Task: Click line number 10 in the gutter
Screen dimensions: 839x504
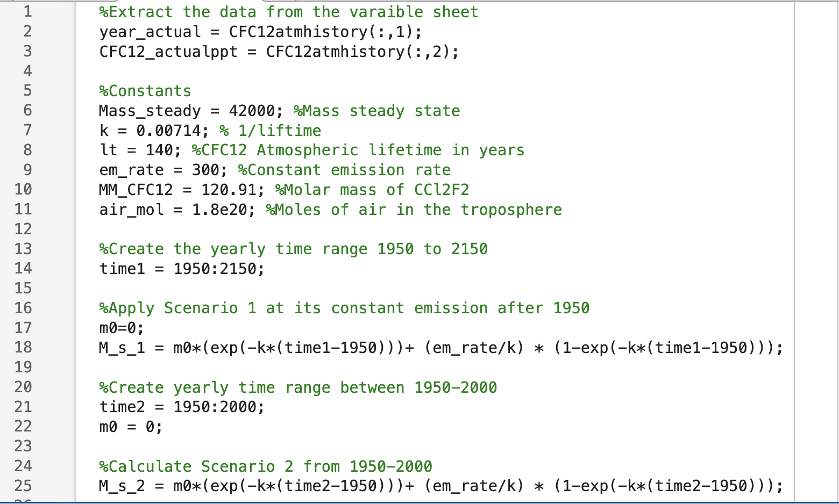Action: (x=23, y=189)
